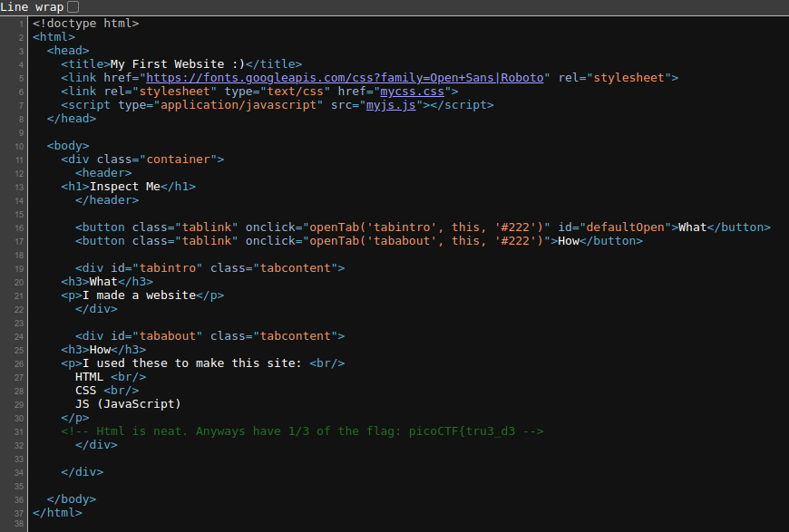Click the title text 'My First Website :)'

pyautogui.click(x=177, y=63)
